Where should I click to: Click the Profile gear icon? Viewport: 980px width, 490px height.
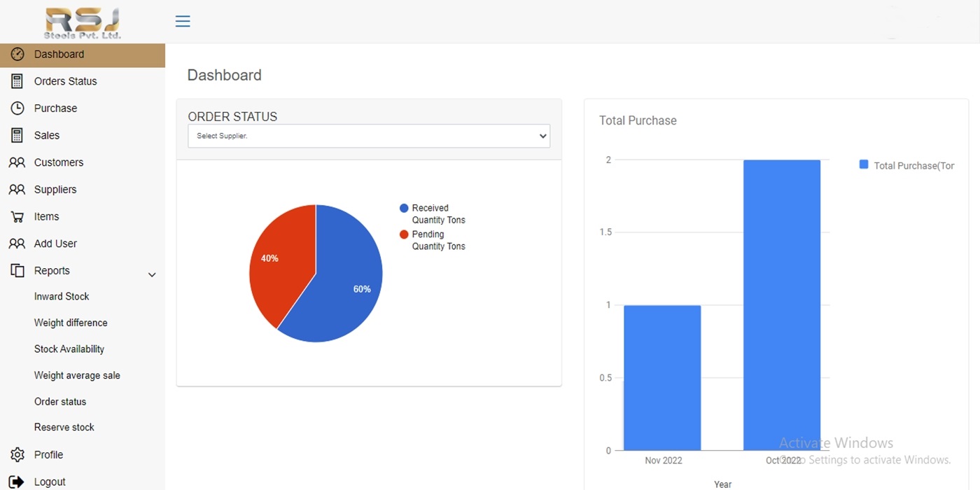(x=17, y=455)
